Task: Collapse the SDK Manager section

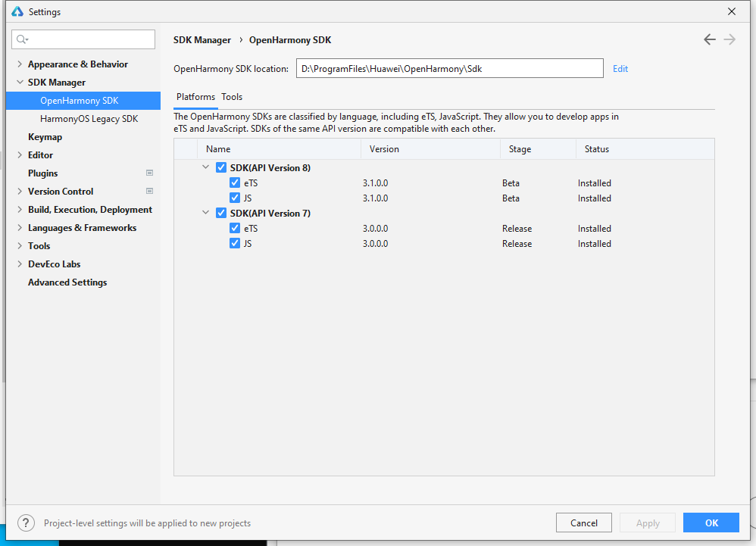Action: 20,83
